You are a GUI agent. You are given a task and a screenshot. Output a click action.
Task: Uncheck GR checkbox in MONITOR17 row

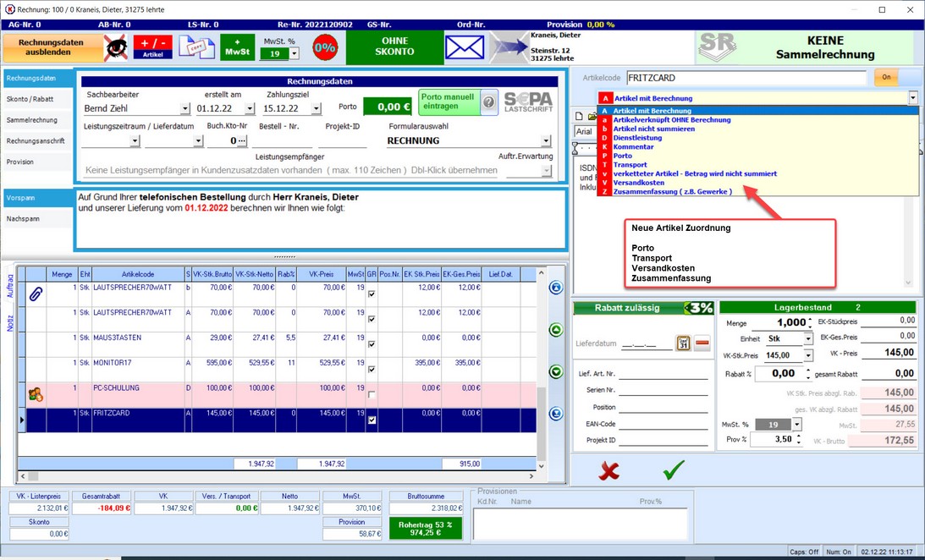372,369
